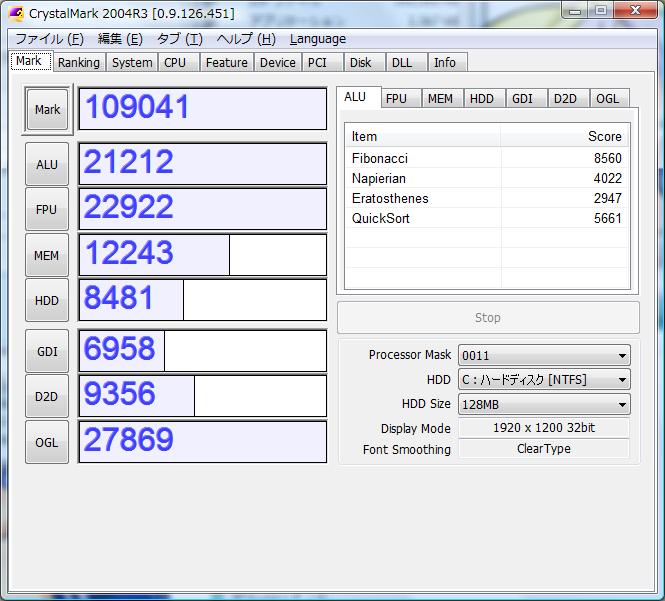This screenshot has width=665, height=601.
Task: Select the FPU results sub-tab
Action: tap(400, 98)
